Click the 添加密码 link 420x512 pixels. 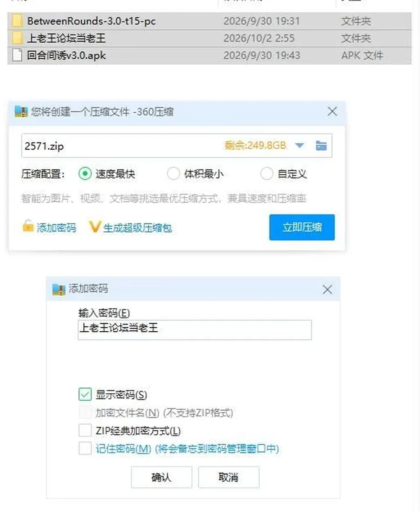pyautogui.click(x=56, y=228)
